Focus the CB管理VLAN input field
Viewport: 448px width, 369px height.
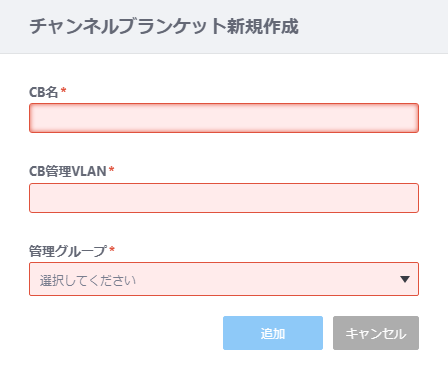(224, 198)
